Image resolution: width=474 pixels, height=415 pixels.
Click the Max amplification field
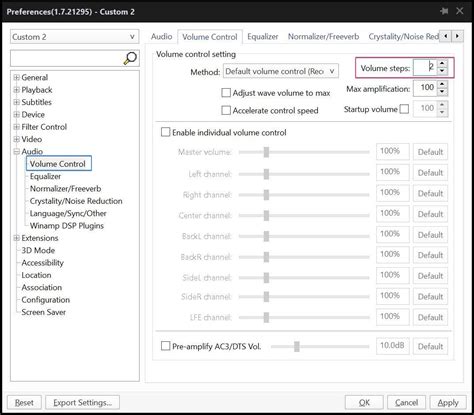[425, 88]
